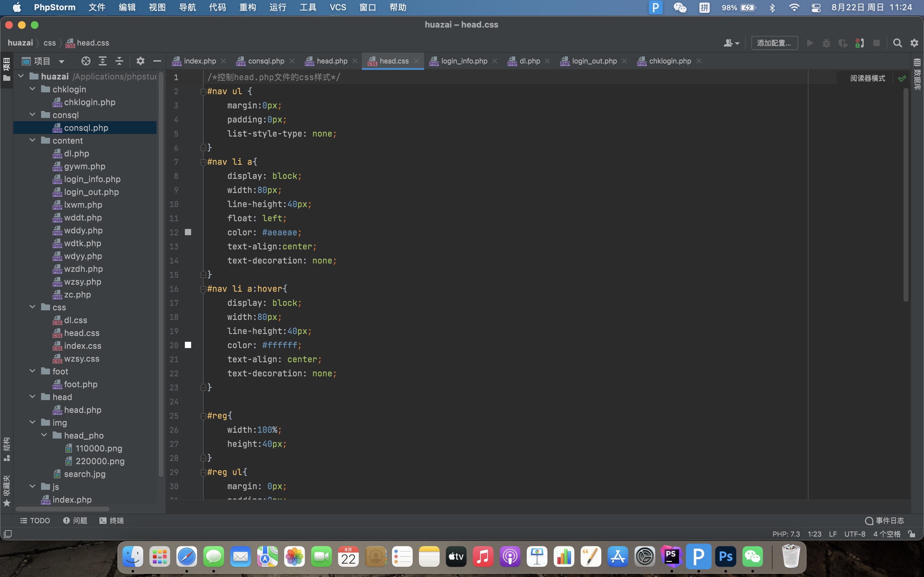Toggle Reader Mode label in editor
The height and width of the screenshot is (577, 924).
(867, 79)
